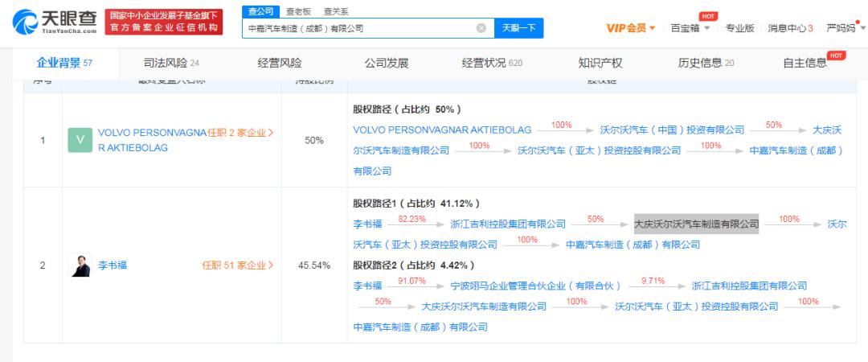Switch to the 历史信息 tab

coord(706,64)
